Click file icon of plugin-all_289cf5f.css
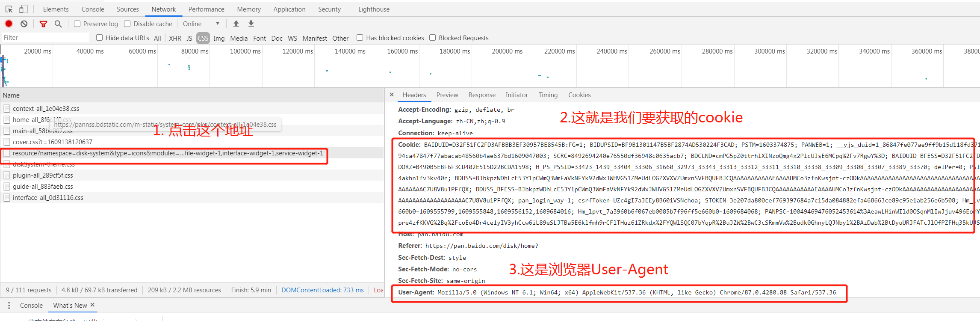The height and width of the screenshot is (321, 980). tap(7, 175)
